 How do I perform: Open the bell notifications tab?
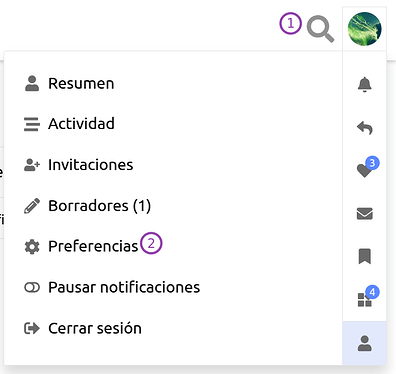pyautogui.click(x=364, y=84)
